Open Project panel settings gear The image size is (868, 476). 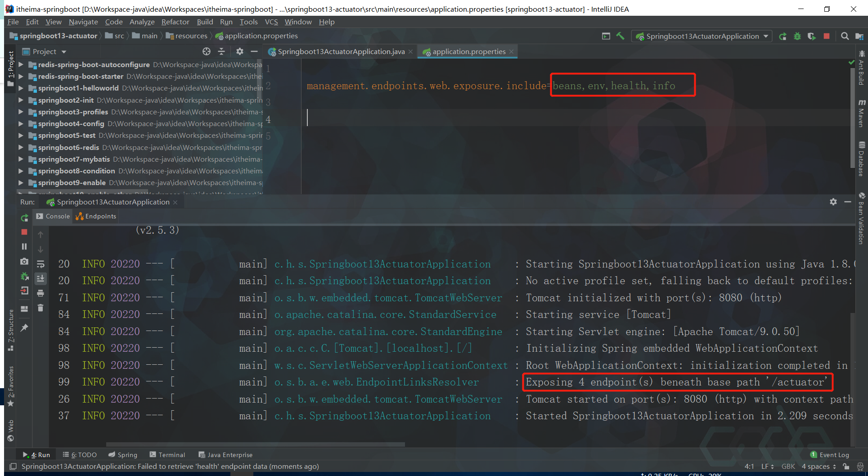[240, 51]
